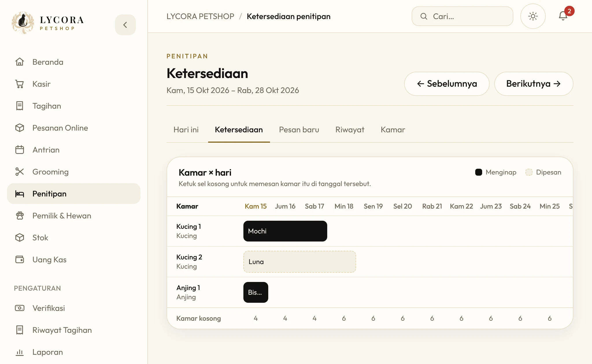
Task: Switch to the Hari ini tab
Action: coord(186,130)
